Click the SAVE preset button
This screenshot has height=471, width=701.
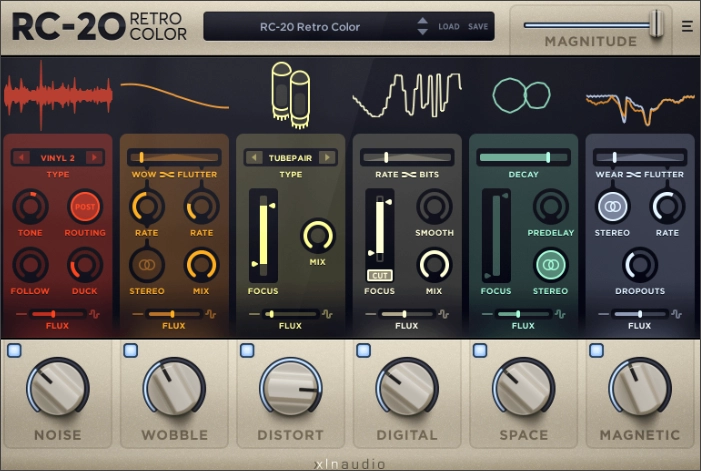(x=478, y=27)
